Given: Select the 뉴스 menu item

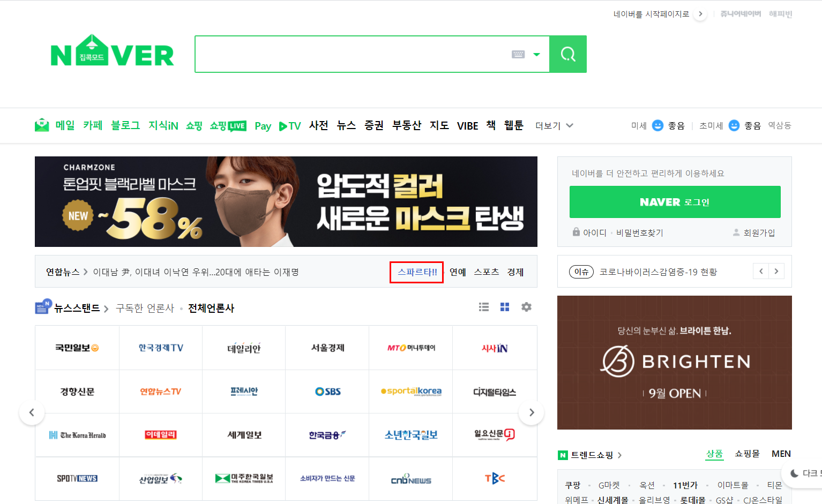Looking at the screenshot, I should (x=346, y=125).
